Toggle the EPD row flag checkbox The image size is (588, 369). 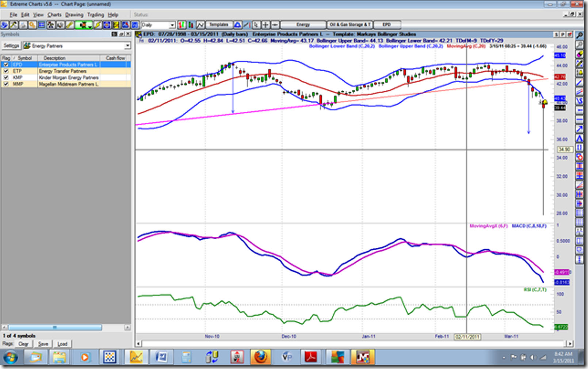(x=6, y=65)
